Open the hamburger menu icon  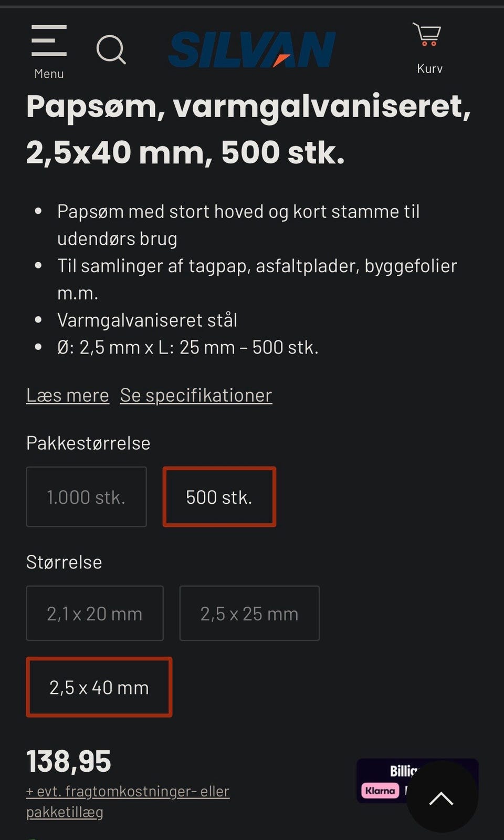tap(49, 40)
